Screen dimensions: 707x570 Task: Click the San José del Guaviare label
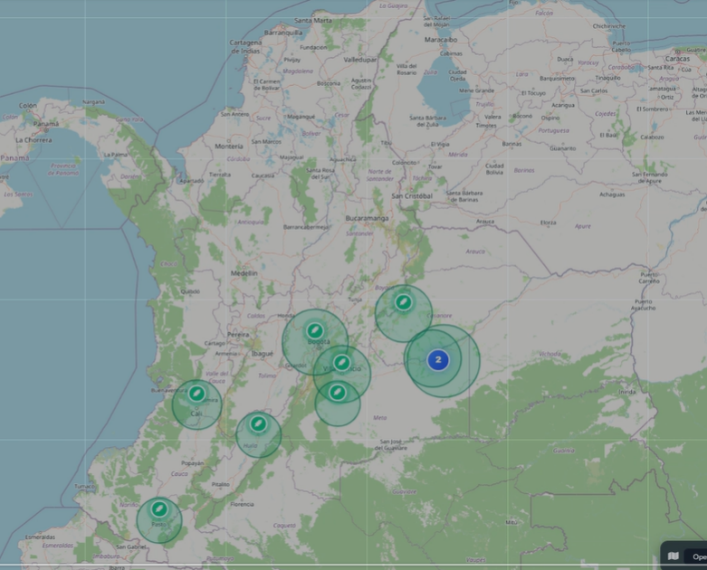(393, 445)
